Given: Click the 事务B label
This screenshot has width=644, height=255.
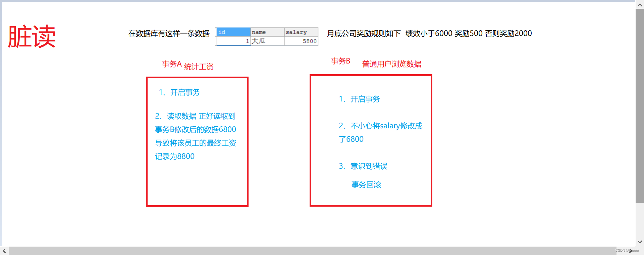Looking at the screenshot, I should pyautogui.click(x=341, y=61).
